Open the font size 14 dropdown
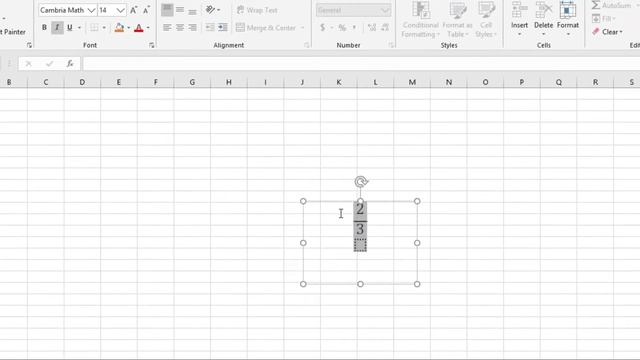This screenshot has width=640, height=360. tap(120, 10)
